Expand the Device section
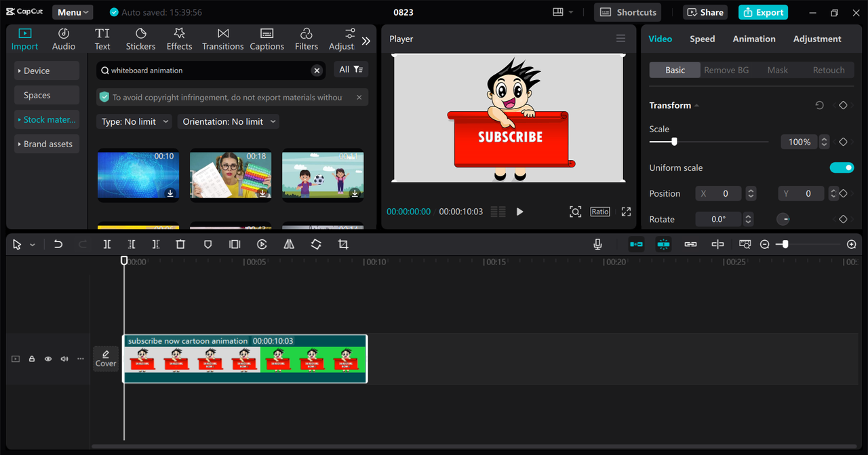 pyautogui.click(x=46, y=71)
